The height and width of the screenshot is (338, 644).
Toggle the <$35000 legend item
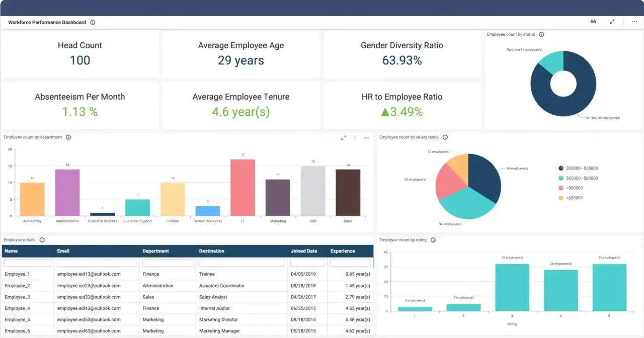pos(571,198)
